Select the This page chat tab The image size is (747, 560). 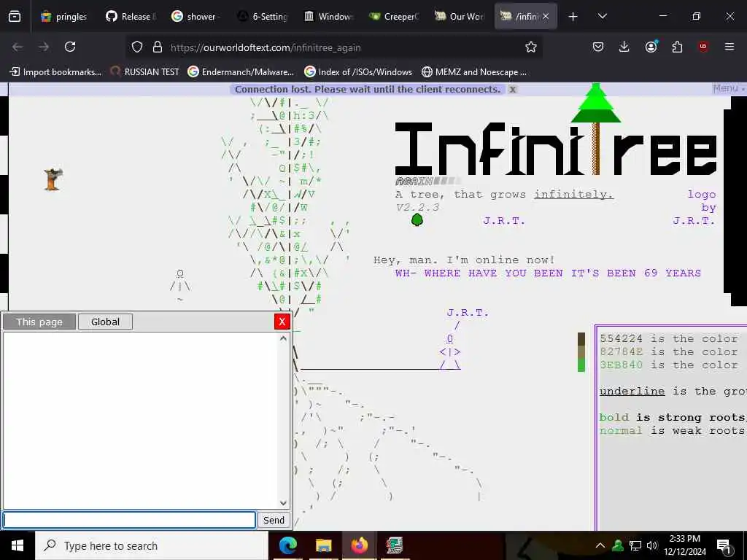point(39,322)
